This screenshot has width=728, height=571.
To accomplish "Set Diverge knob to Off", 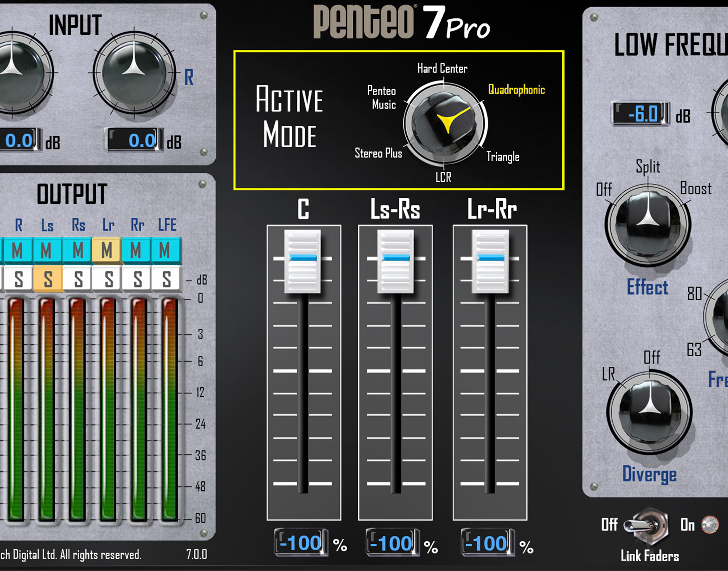I will click(652, 357).
